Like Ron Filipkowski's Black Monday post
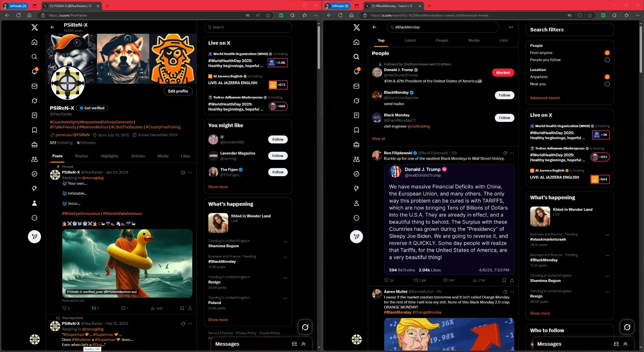The width and height of the screenshot is (644, 352). [449, 280]
